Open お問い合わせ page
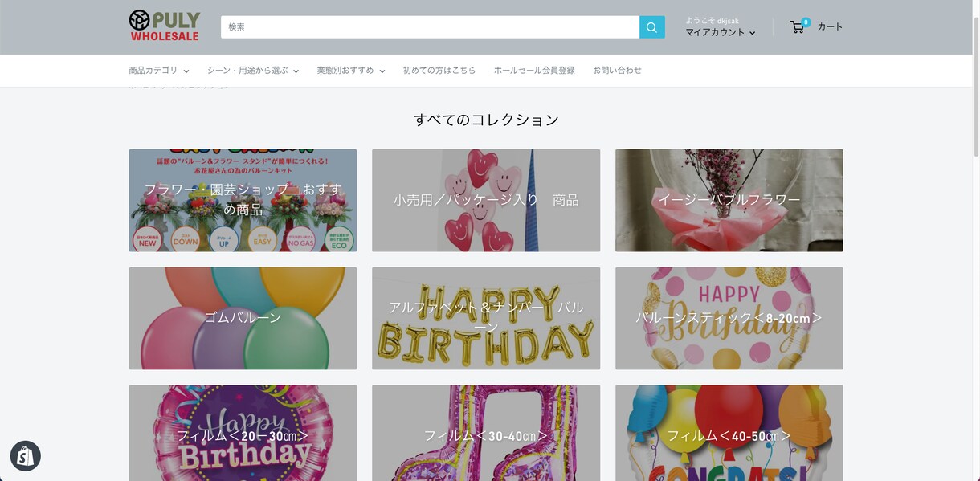This screenshot has width=980, height=481. (x=617, y=71)
